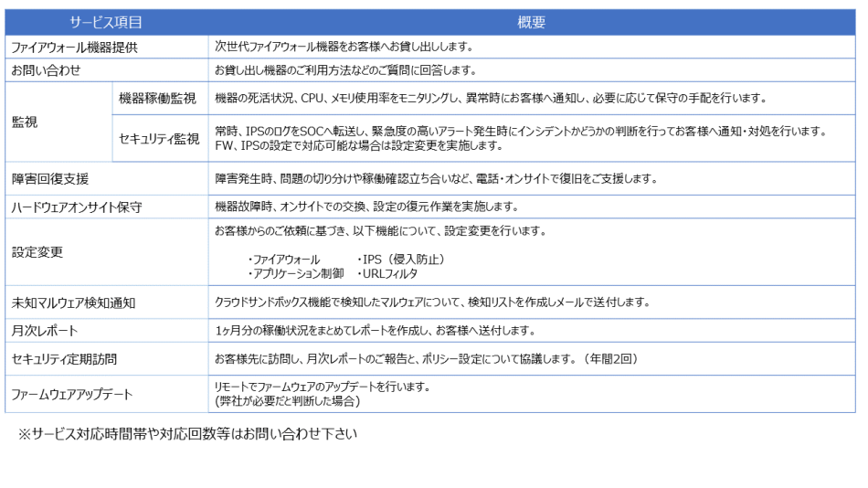Click the ・ファイアウォール bullet item
Viewport: 868px width, 488px height.
coord(283,260)
